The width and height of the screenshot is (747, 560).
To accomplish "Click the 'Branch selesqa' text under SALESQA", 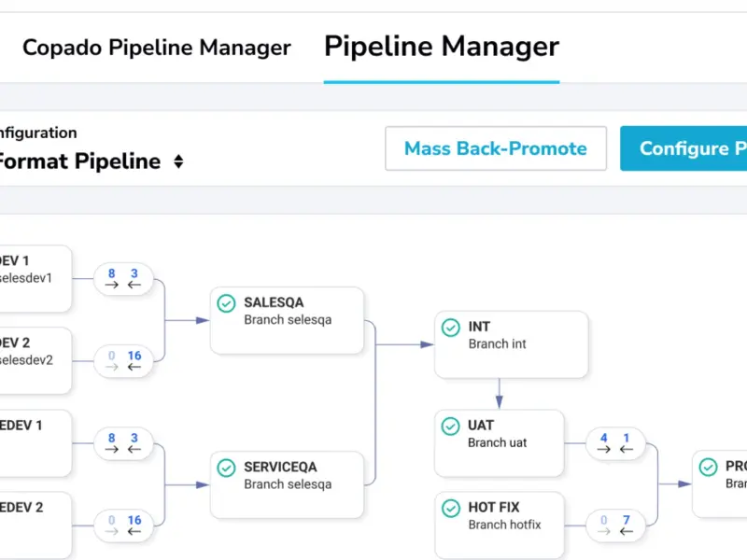I will tap(288, 320).
